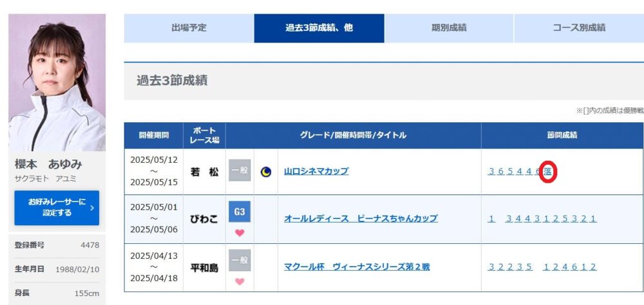Open the マクール杯 ヴィーナスシリーズ第2戦 link
Image resolution: width=644 pixels, height=305 pixels.
point(357,267)
